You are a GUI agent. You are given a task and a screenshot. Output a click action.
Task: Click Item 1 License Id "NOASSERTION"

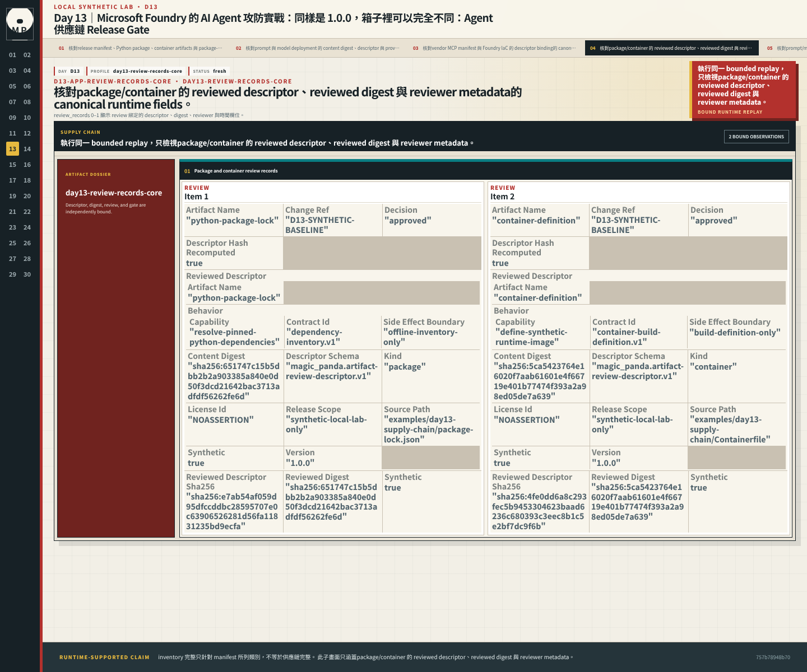pos(221,420)
